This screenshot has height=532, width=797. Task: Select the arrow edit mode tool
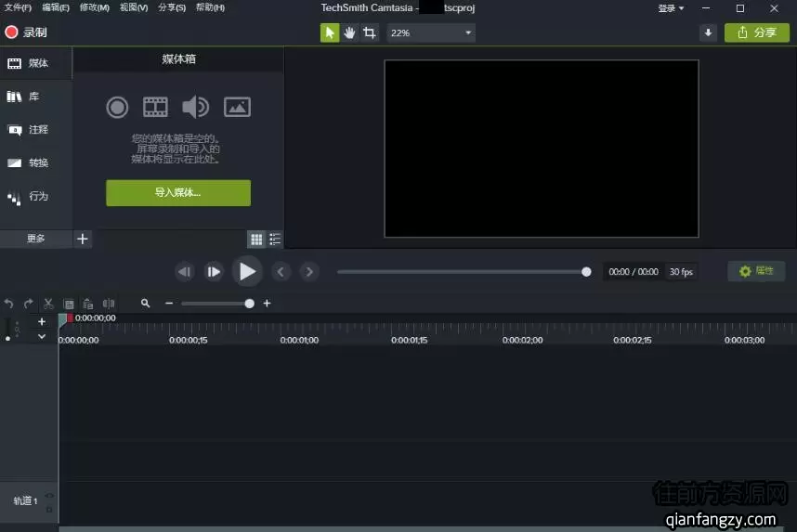pyautogui.click(x=330, y=33)
